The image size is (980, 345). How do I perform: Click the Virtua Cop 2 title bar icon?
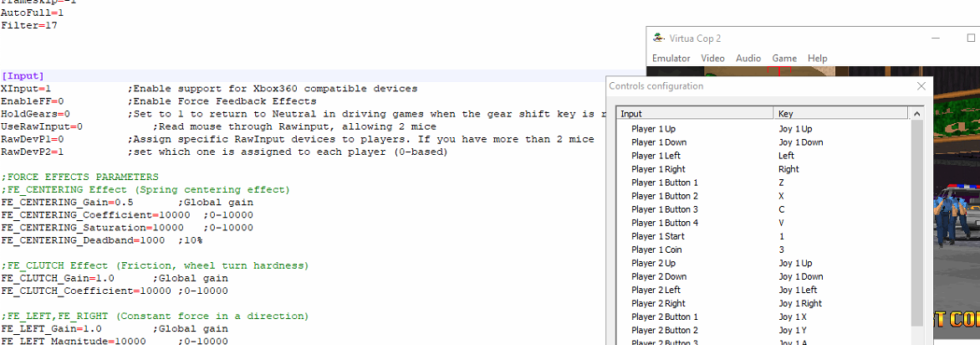660,39
